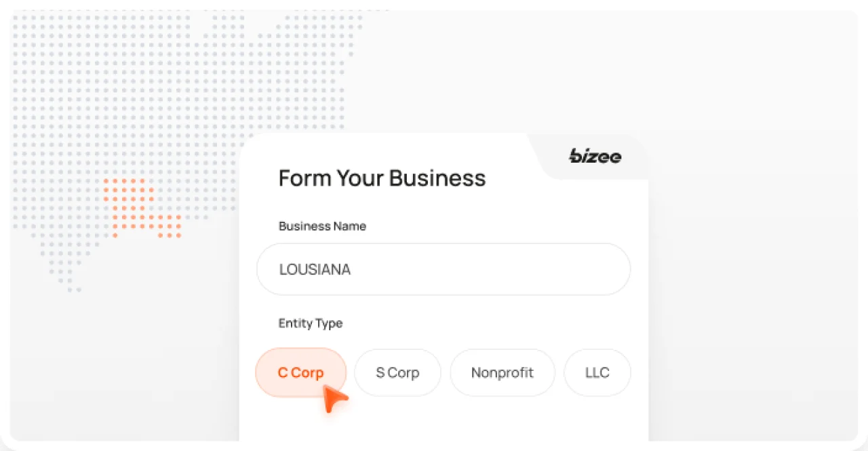Screen dimensions: 868x451
Task: Choose S Corp instead of C Corp
Action: pyautogui.click(x=397, y=372)
